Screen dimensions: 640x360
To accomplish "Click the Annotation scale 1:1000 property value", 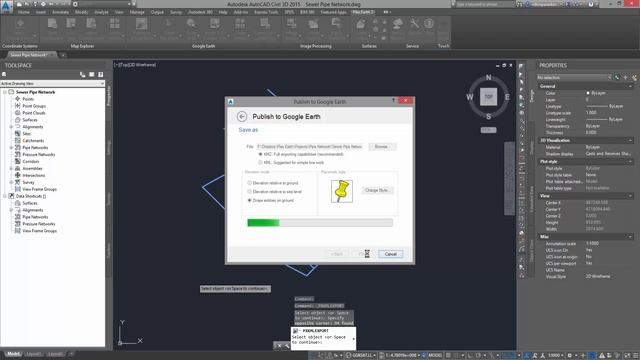I will 592,244.
